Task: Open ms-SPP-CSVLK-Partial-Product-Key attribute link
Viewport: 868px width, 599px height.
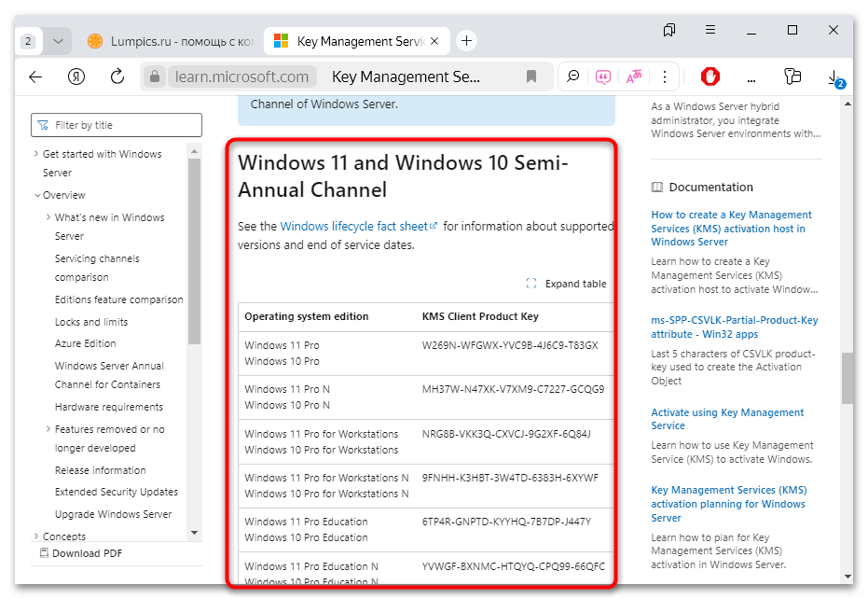Action: pyautogui.click(x=734, y=327)
